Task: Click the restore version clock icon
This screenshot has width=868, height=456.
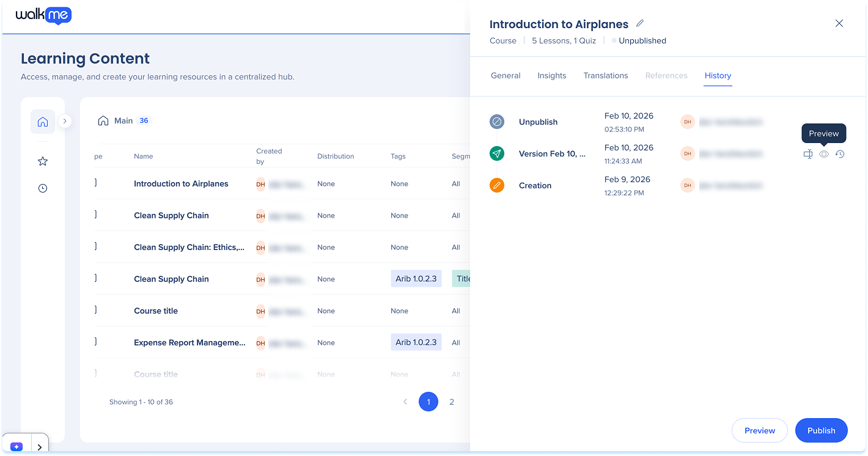Action: [840, 154]
